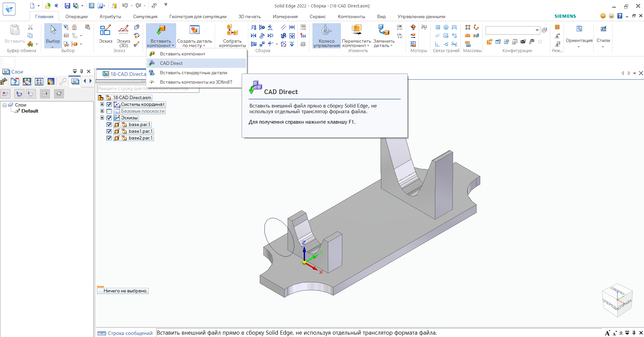
Task: Open the Слои panel options dropdown arrow
Action: (75, 72)
